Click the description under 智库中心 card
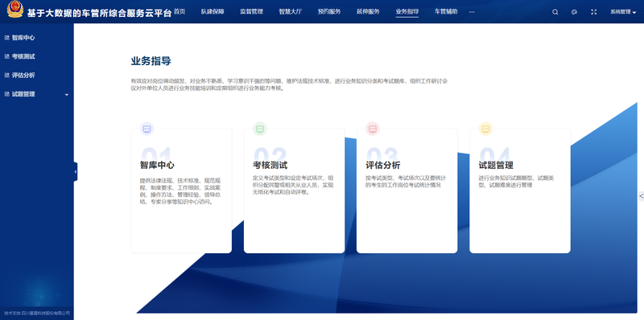Viewport: 644px width, 320px height. 180,191
